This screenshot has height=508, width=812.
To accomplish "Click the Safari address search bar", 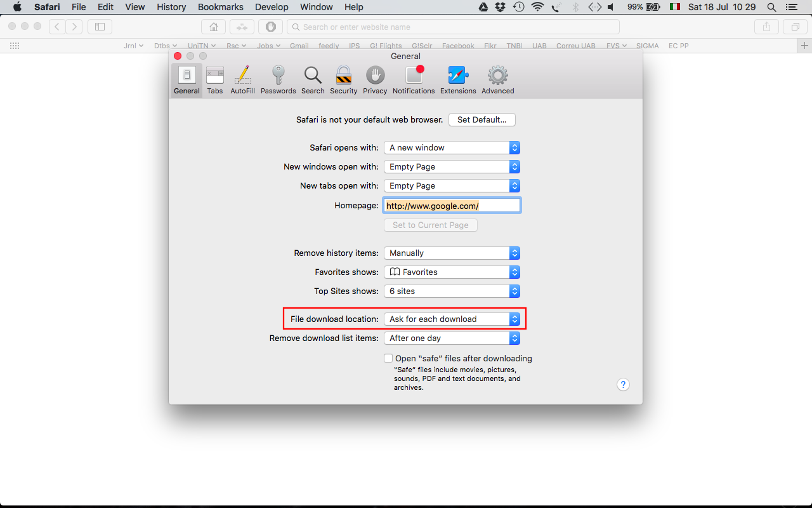I will pos(453,27).
